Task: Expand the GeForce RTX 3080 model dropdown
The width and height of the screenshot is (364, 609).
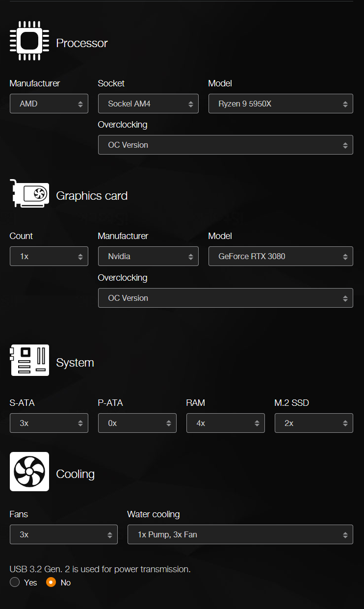Action: tap(281, 256)
